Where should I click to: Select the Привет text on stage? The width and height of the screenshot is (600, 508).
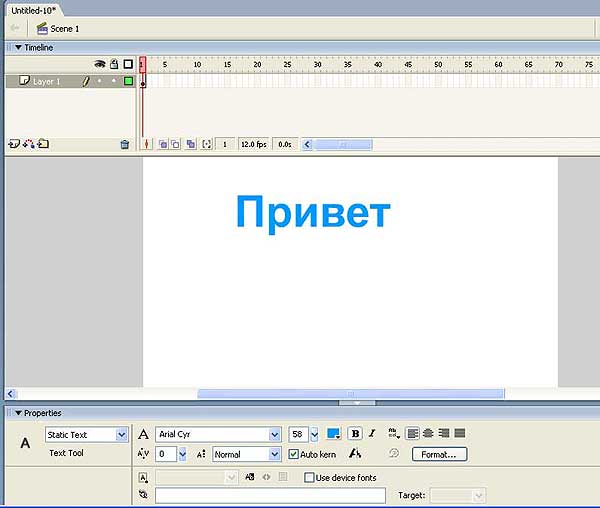[x=313, y=213]
